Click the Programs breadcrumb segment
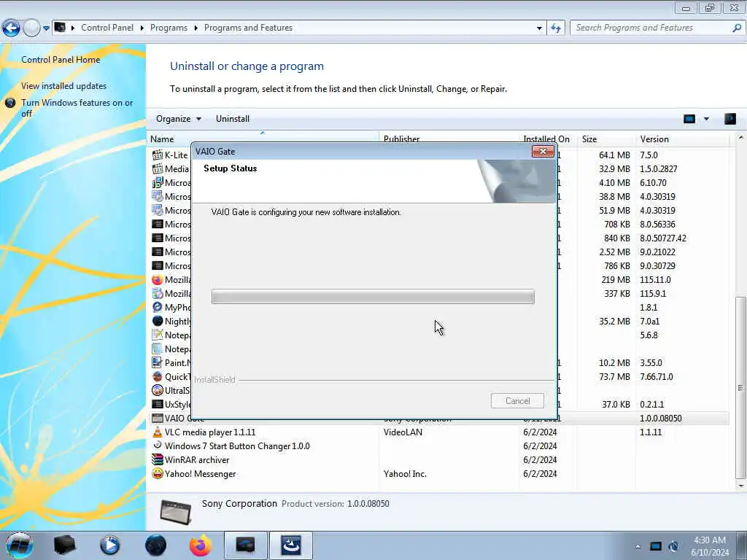 click(169, 28)
